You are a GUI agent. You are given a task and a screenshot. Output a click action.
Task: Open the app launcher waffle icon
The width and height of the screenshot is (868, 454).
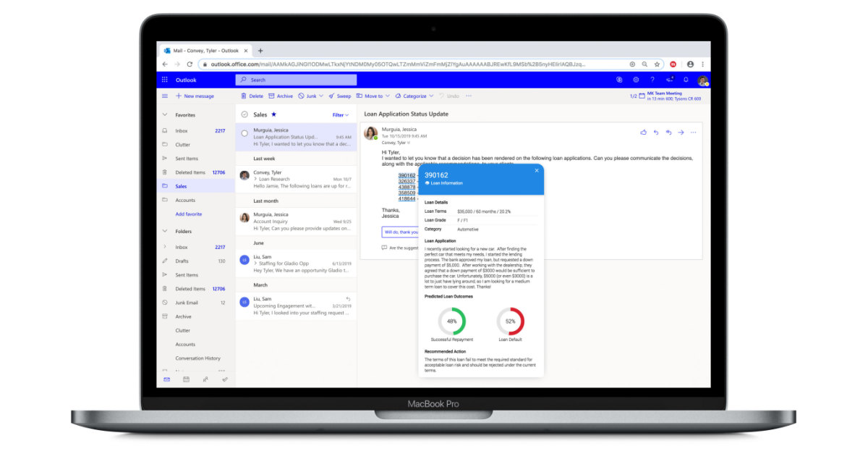tap(165, 80)
